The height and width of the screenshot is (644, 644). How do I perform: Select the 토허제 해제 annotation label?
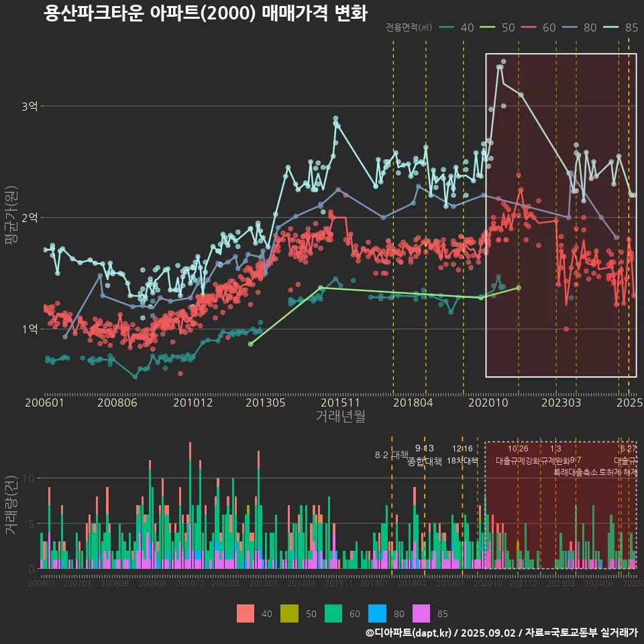(x=618, y=472)
